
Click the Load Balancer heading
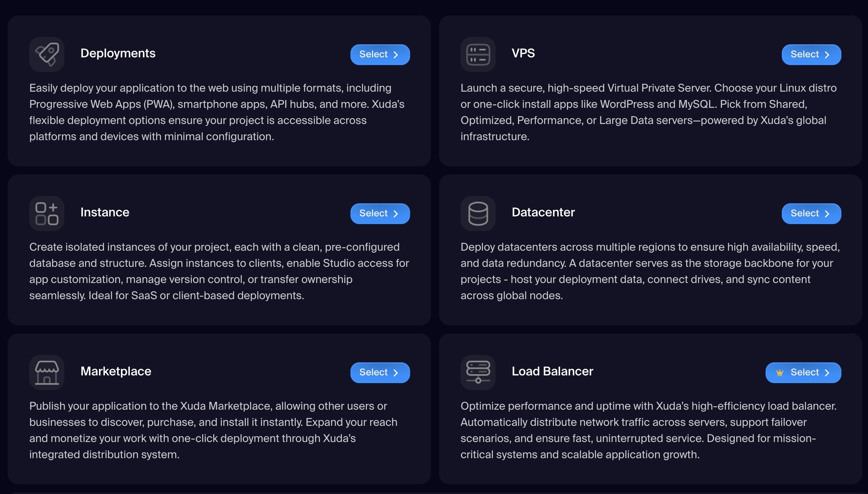552,371
